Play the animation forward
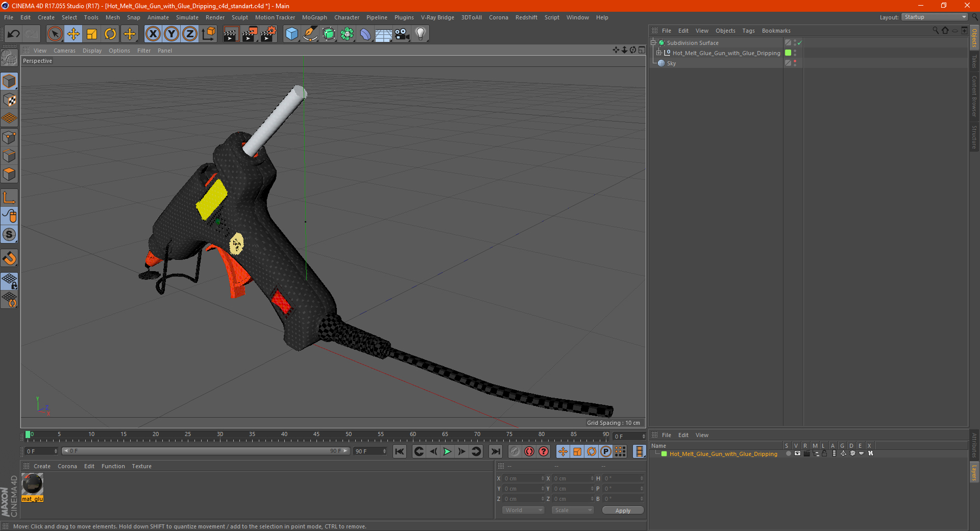 pos(447,451)
